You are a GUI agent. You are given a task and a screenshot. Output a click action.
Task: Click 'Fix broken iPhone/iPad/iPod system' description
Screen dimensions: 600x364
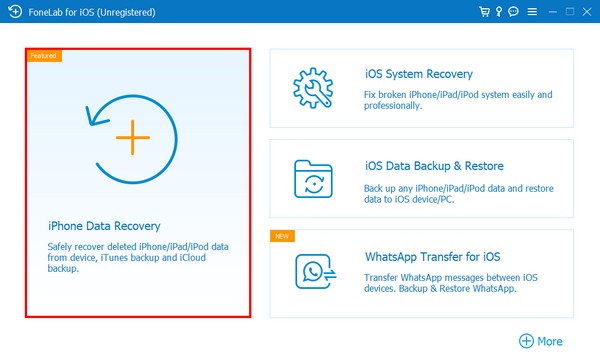coord(458,100)
